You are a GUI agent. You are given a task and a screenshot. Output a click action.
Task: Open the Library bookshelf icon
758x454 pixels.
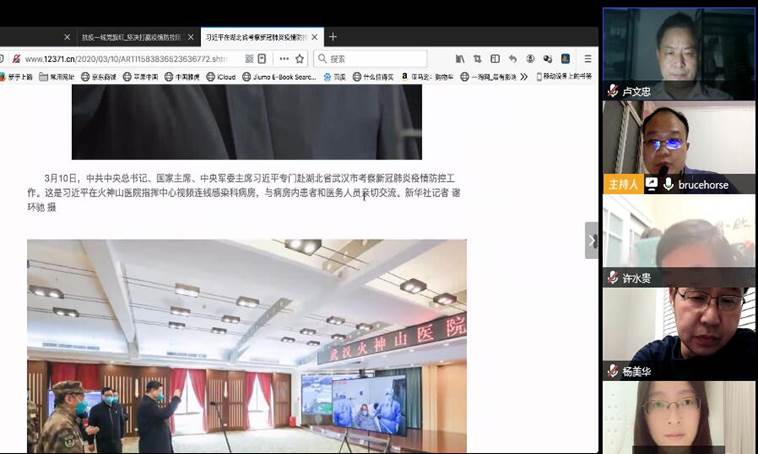pyautogui.click(x=460, y=59)
